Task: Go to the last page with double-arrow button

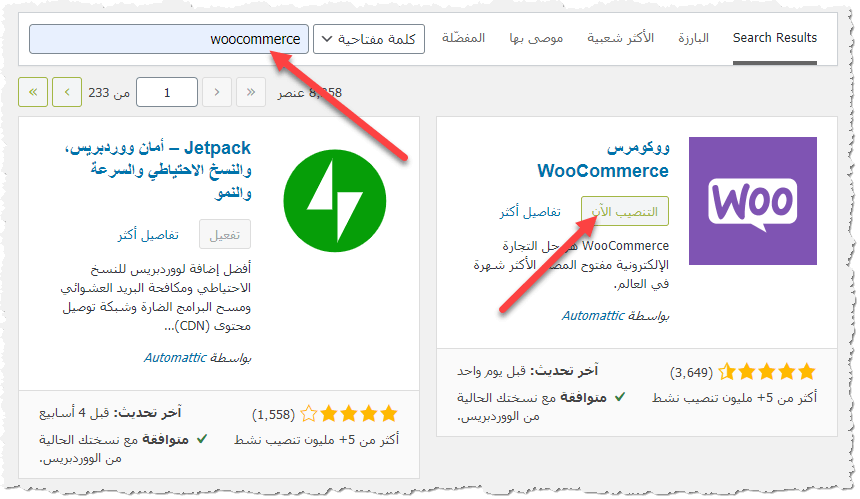Action: (x=33, y=92)
